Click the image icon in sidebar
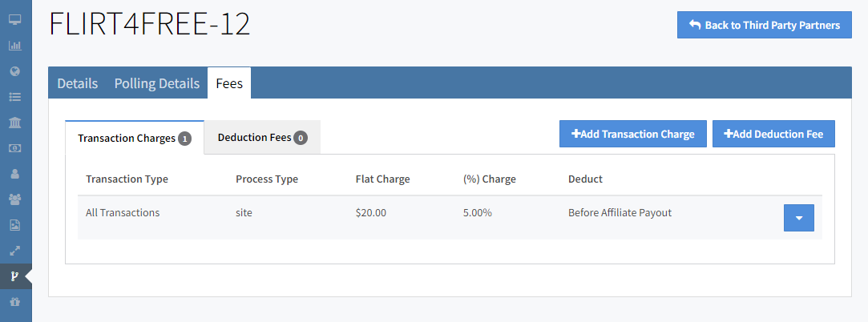 pos(14,225)
